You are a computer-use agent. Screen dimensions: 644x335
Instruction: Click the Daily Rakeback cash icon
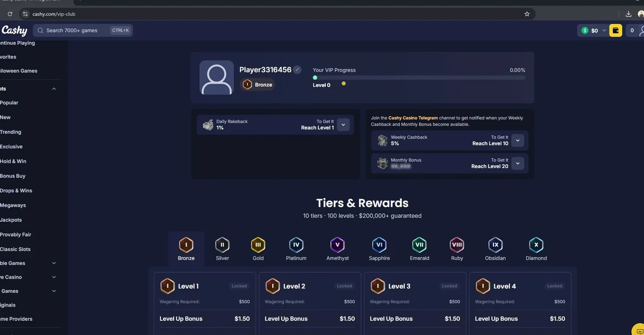[x=208, y=125]
